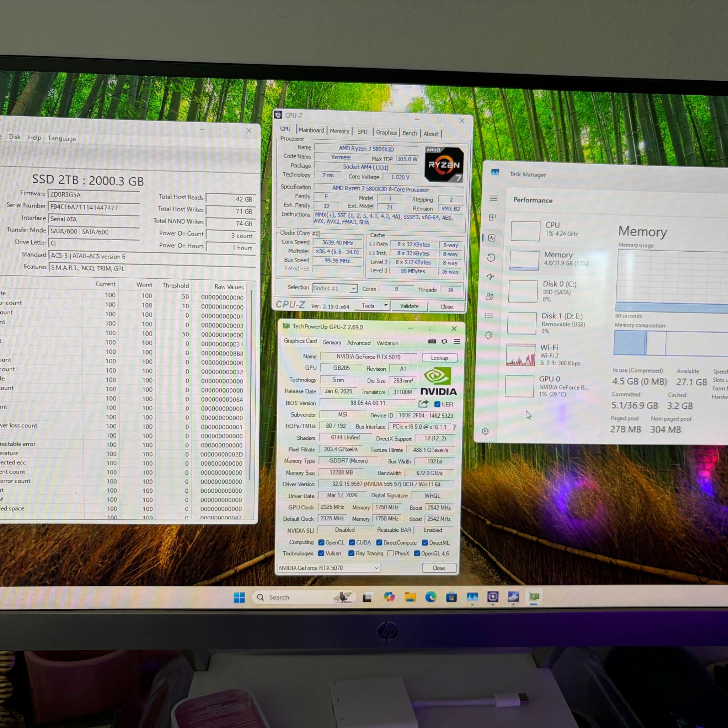Launch Copilot from the taskbar

389,597
